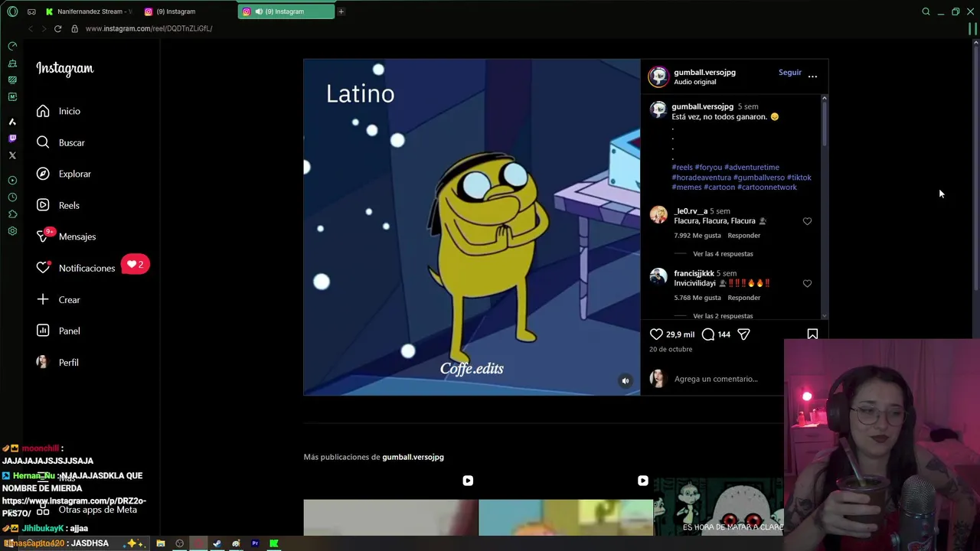Open Mensajes inbox with 9+ badge
The width and height of the screenshot is (980, 551).
[x=66, y=236]
